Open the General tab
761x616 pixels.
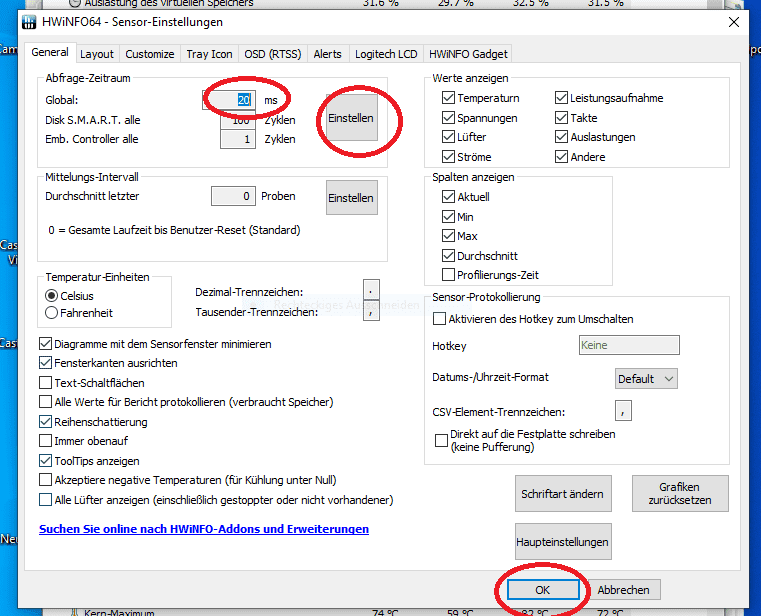(x=50, y=52)
